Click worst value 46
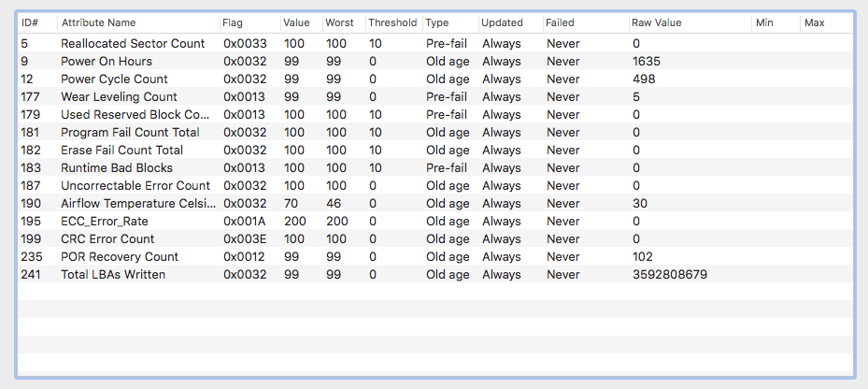 point(334,203)
